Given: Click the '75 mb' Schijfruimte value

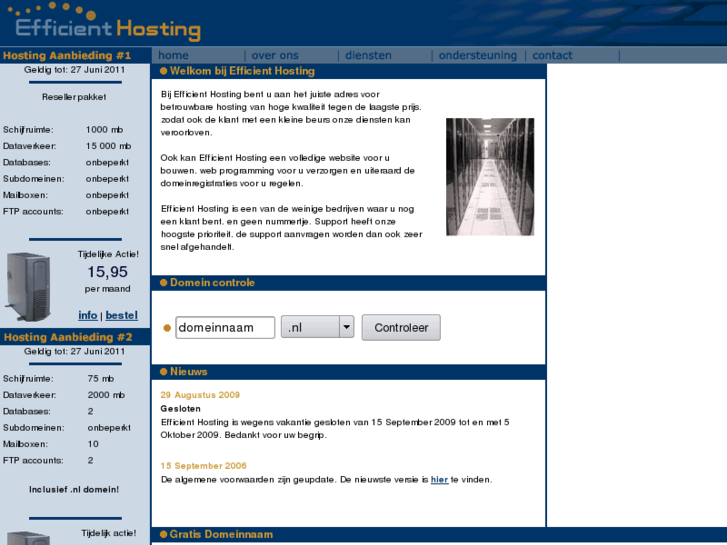Looking at the screenshot, I should [x=101, y=379].
